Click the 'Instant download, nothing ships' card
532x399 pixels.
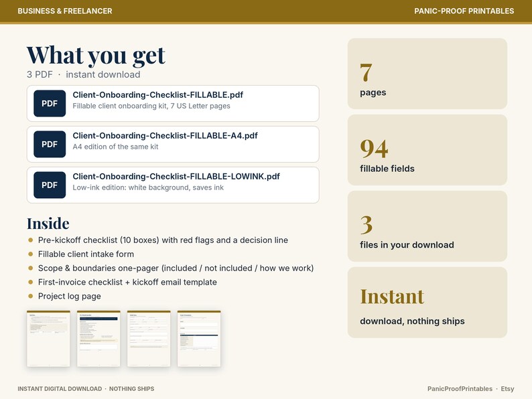pos(427,303)
